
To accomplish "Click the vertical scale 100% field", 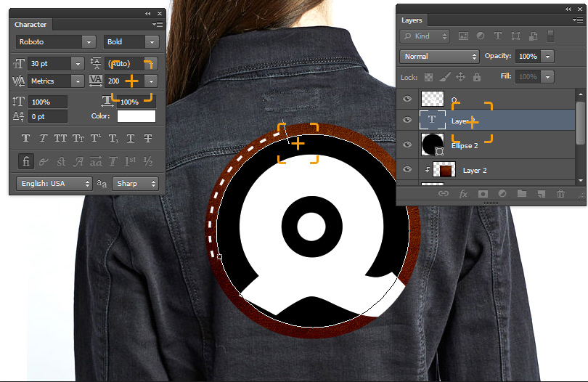I will (48, 102).
